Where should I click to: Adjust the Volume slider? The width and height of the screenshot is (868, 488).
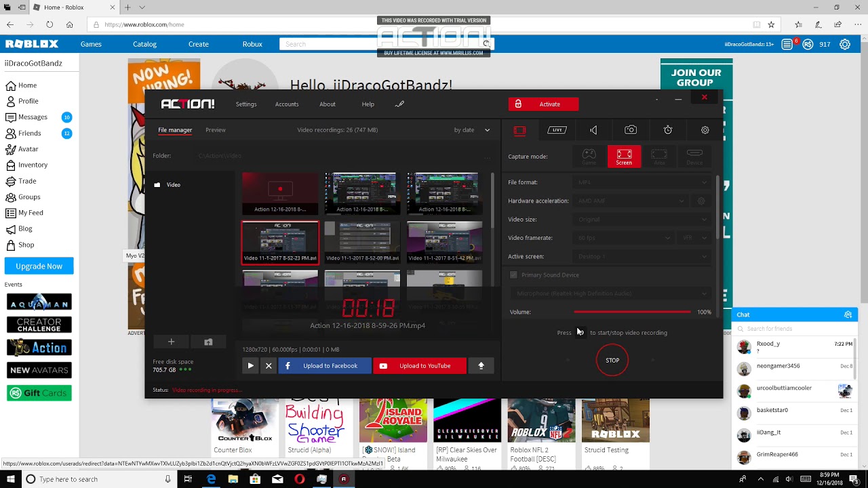coord(632,312)
